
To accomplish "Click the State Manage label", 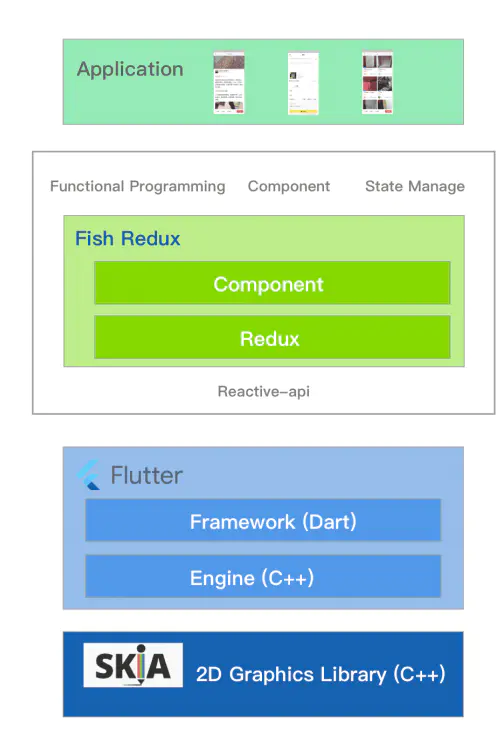I will coord(415,186).
